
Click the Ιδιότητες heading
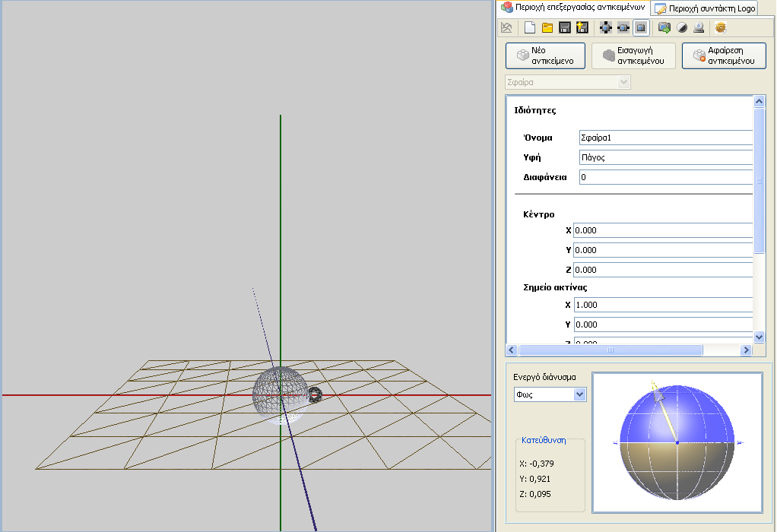[534, 110]
